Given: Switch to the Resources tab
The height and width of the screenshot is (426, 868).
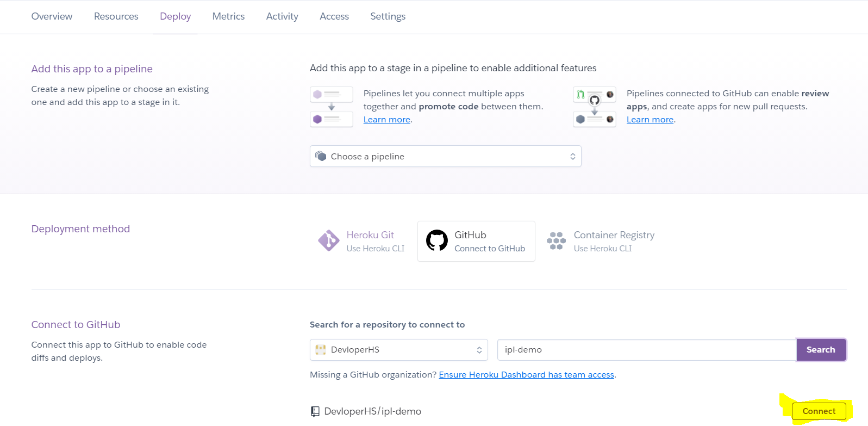Looking at the screenshot, I should [116, 16].
